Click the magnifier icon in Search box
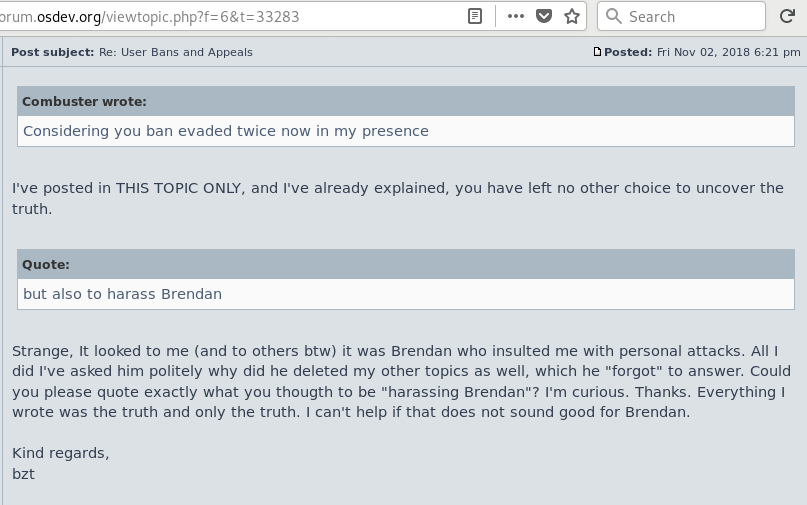Viewport: 807px width, 505px height. point(613,16)
